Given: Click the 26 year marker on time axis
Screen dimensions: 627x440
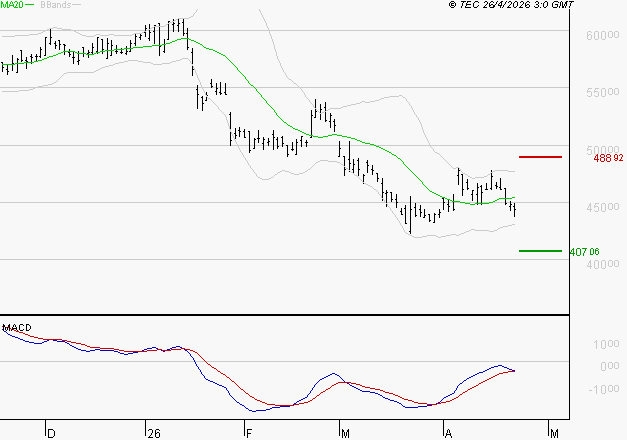Looking at the screenshot, I should (154, 434).
